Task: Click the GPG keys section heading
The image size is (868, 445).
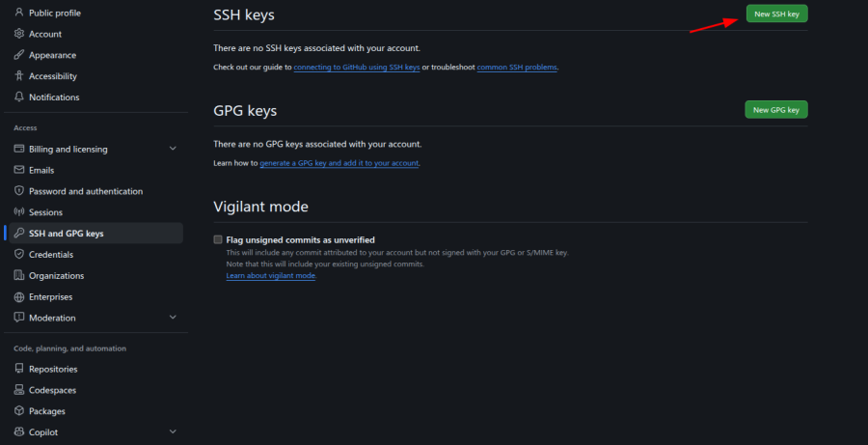Action: click(x=245, y=111)
